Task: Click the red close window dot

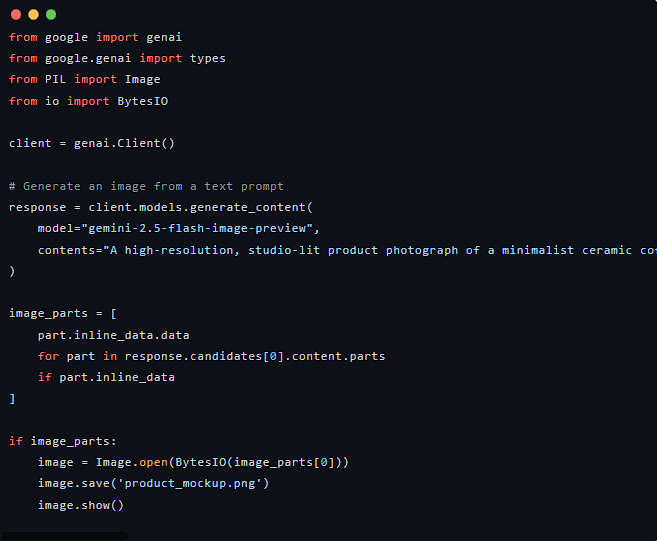Action: (15, 14)
